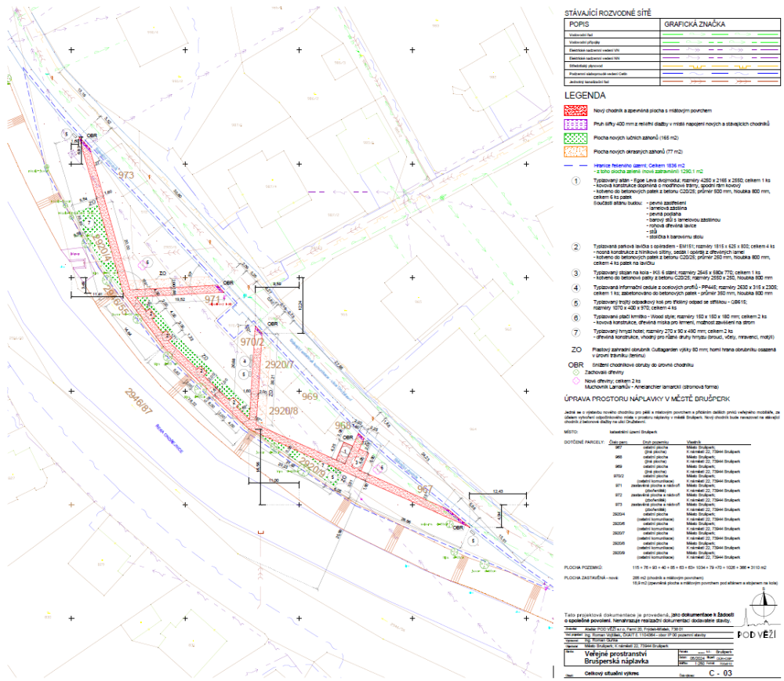Click the LEGENDA heading

590,94
